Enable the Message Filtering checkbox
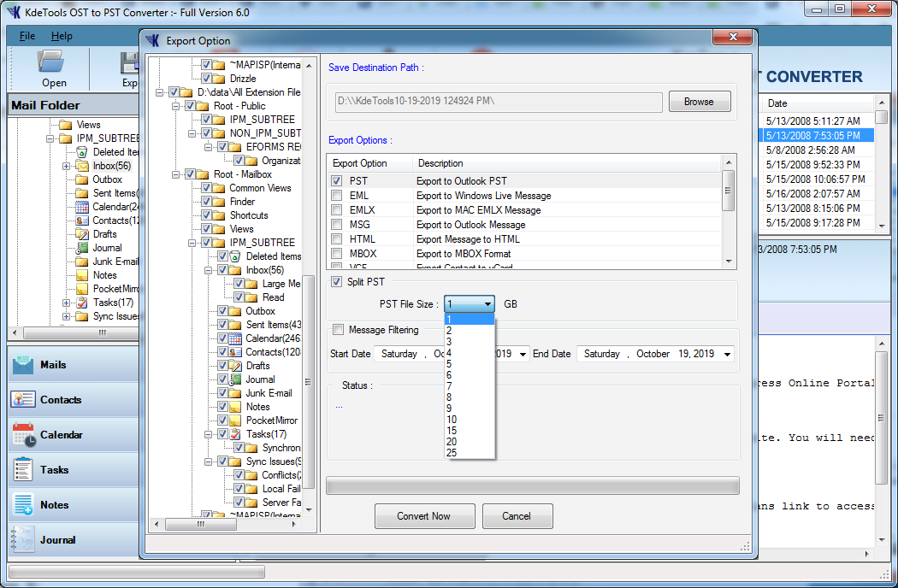 (x=339, y=330)
